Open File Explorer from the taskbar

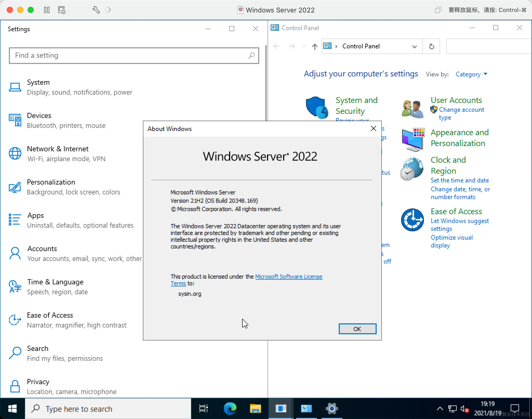click(255, 409)
